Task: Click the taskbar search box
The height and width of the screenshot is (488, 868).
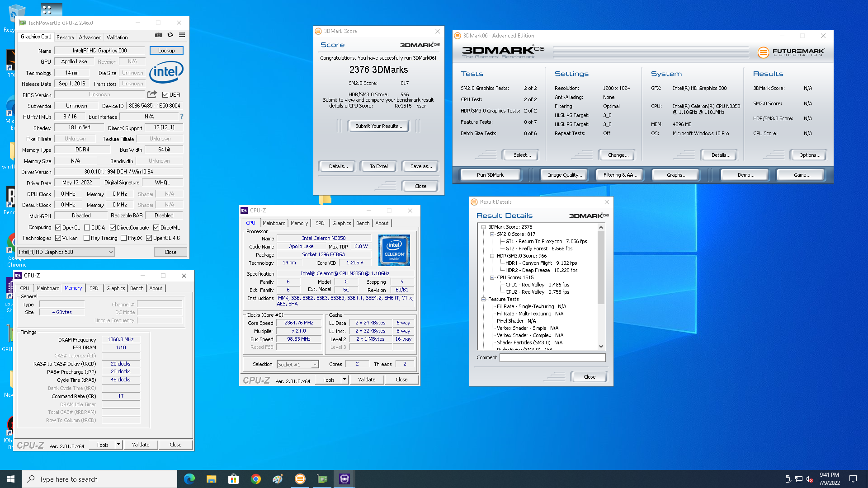Action: coord(99,479)
